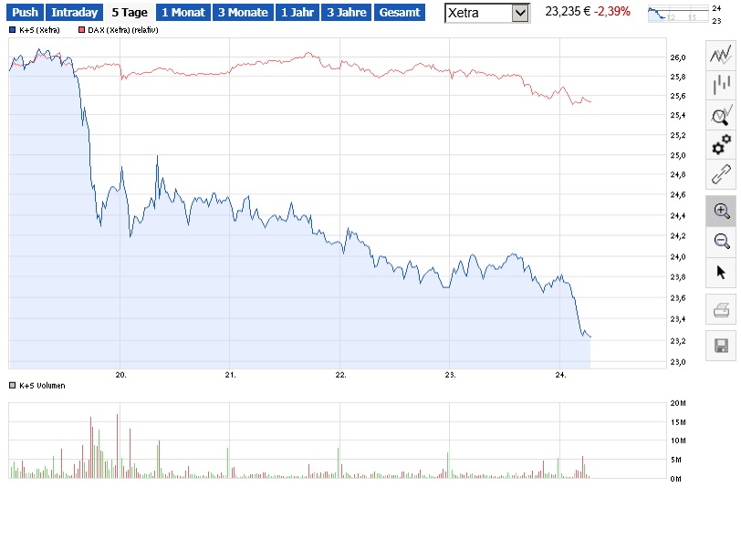Viewport: 741px width, 560px height.
Task: Save the chart with floppy disk icon
Action: pyautogui.click(x=721, y=346)
